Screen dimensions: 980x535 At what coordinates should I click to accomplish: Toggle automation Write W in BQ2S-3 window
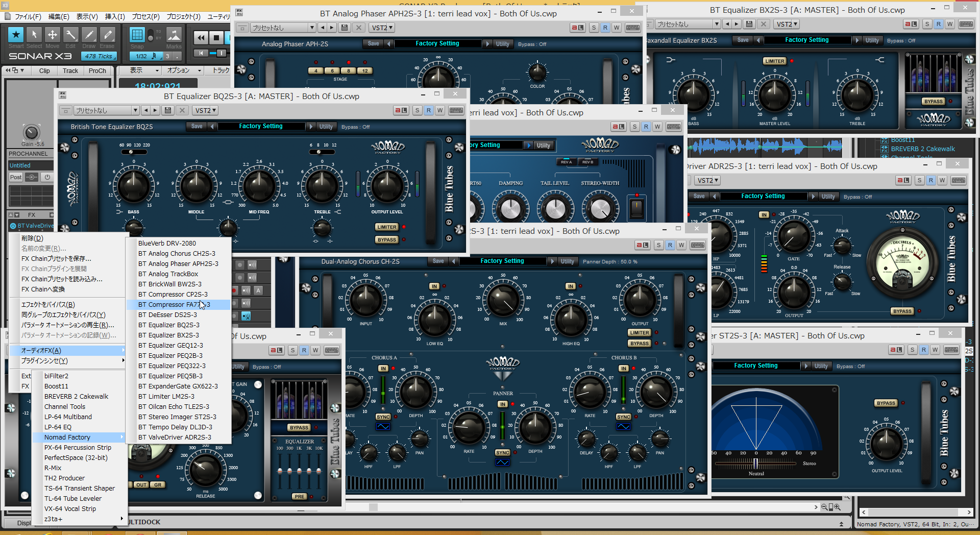pyautogui.click(x=440, y=110)
